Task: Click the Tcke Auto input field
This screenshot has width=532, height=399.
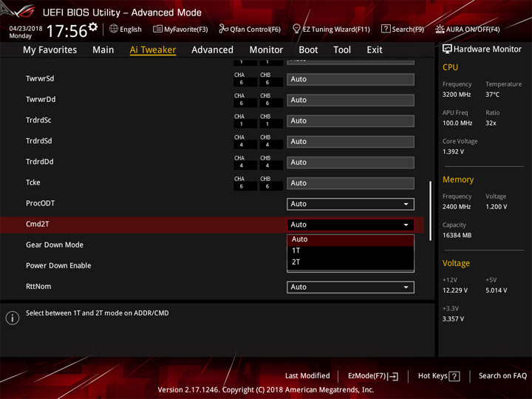Action: 350,183
